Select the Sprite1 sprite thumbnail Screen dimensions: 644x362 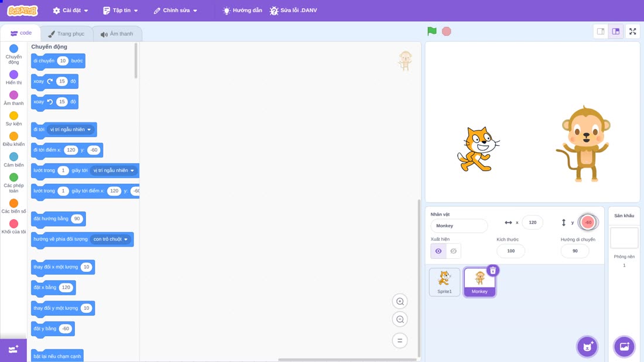(444, 282)
